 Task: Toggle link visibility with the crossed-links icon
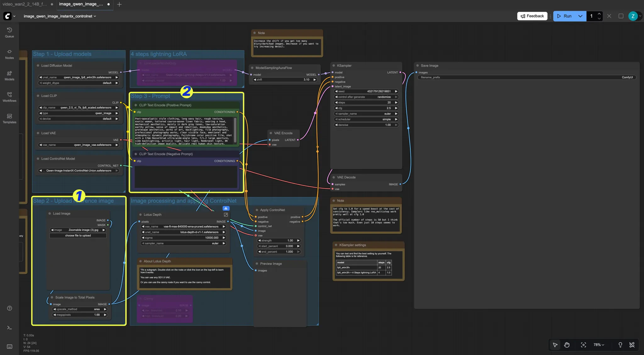tap(632, 345)
